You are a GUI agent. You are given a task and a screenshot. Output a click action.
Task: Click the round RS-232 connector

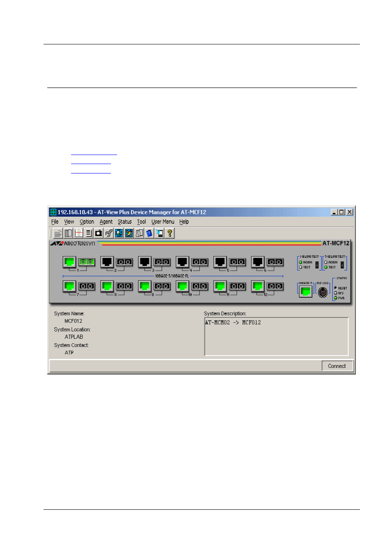point(323,292)
